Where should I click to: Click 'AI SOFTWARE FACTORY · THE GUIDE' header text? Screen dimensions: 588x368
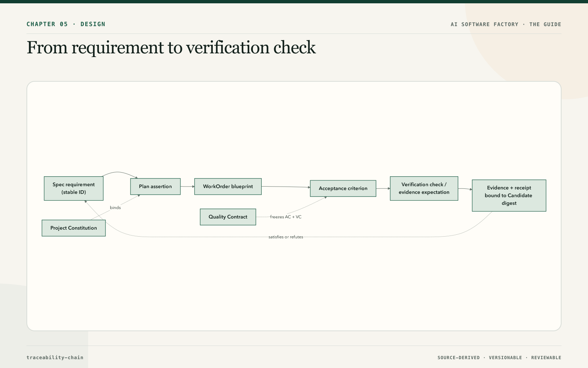[x=506, y=24]
